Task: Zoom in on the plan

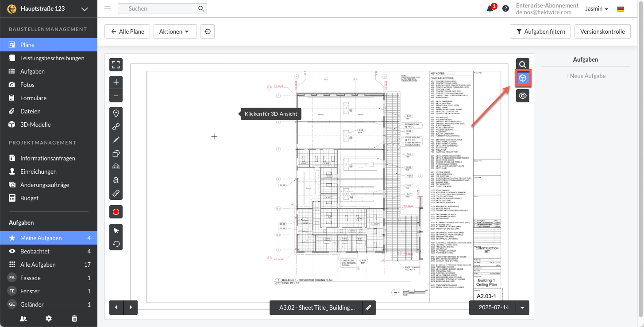Action: coord(116,82)
